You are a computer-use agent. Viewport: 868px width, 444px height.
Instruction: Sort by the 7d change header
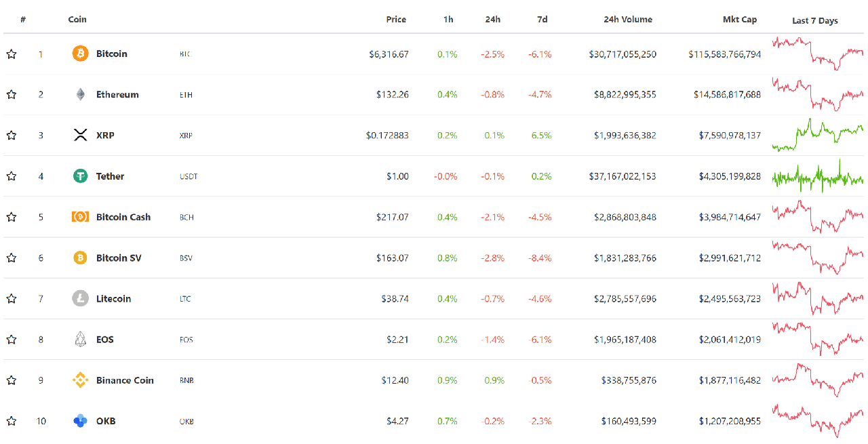pyautogui.click(x=542, y=20)
